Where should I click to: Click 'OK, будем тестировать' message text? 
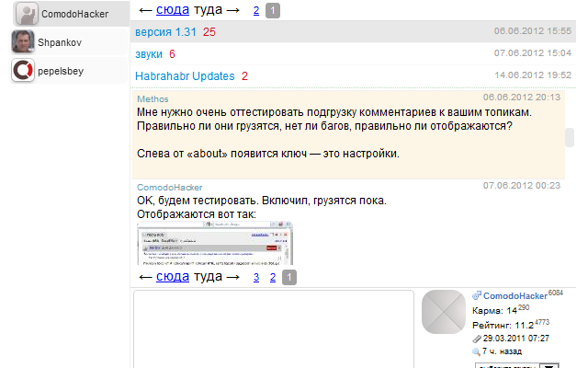click(261, 201)
